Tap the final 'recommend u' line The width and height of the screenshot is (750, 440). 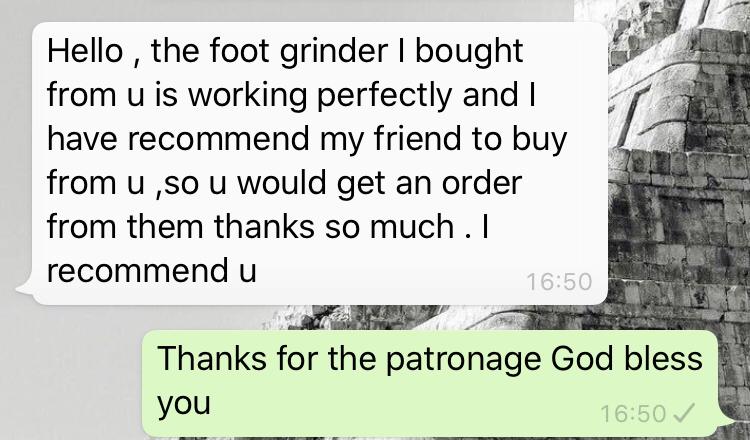[152, 271]
